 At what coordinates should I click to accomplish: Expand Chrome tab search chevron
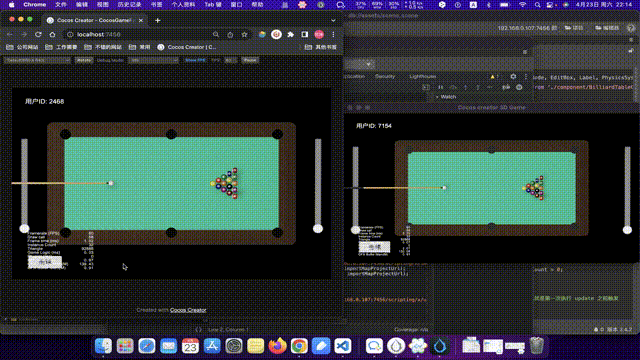(333, 20)
